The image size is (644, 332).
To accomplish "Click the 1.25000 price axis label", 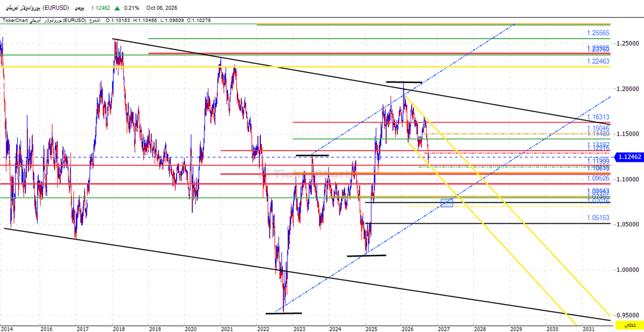I will pyautogui.click(x=627, y=43).
